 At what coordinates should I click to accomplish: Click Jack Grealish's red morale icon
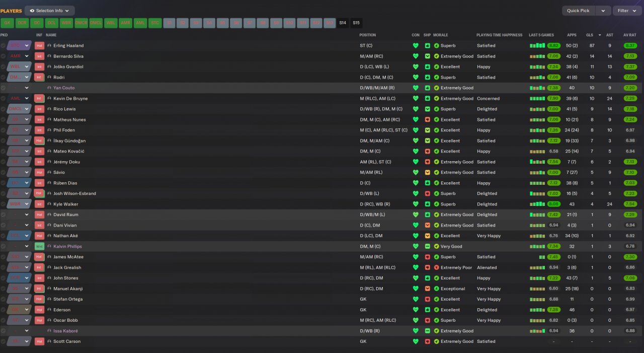tap(437, 267)
